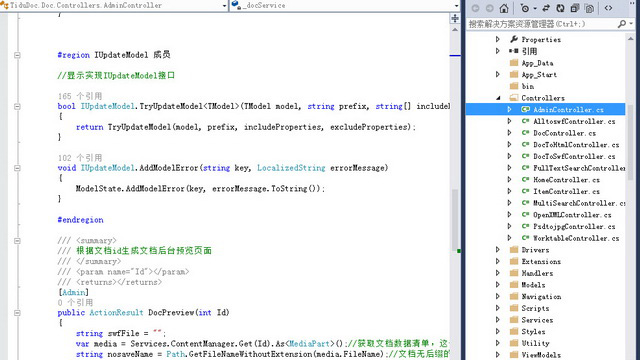
Task: Click the Home icon in Solution Explorer
Action: pyautogui.click(x=504, y=8)
